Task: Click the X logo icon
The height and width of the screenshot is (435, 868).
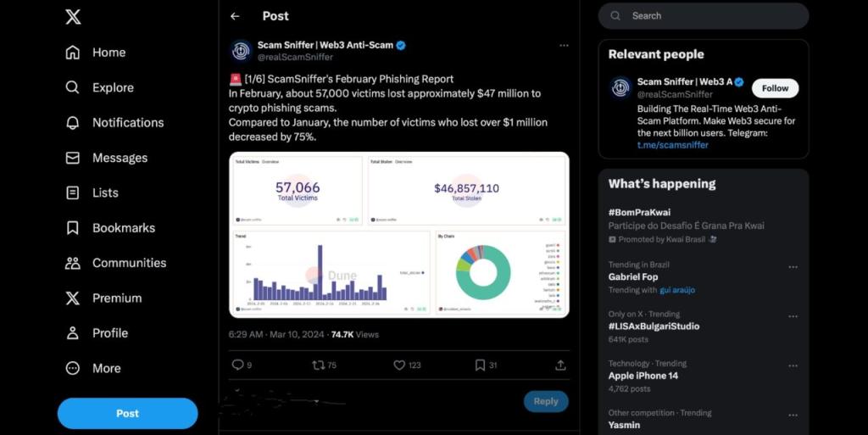Action: point(73,16)
